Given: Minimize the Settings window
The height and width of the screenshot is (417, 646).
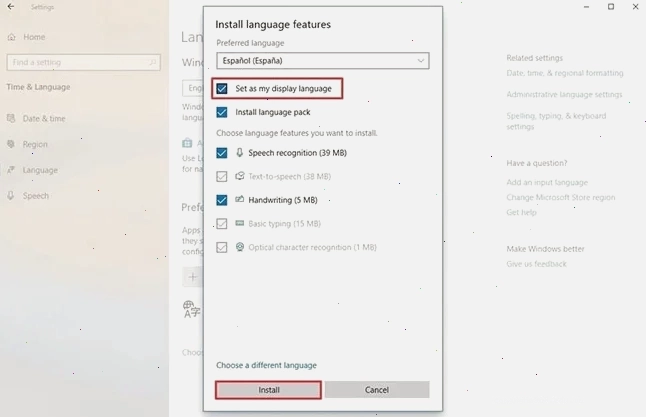Looking at the screenshot, I should click(x=586, y=7).
